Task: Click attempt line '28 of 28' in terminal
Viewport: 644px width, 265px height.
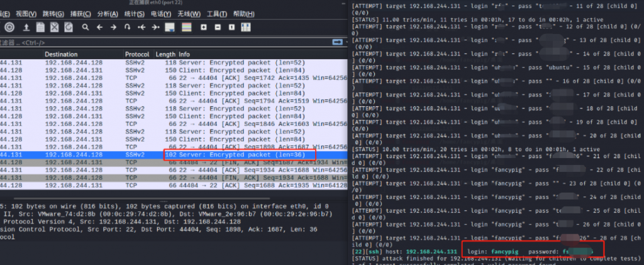Action: (x=496, y=241)
